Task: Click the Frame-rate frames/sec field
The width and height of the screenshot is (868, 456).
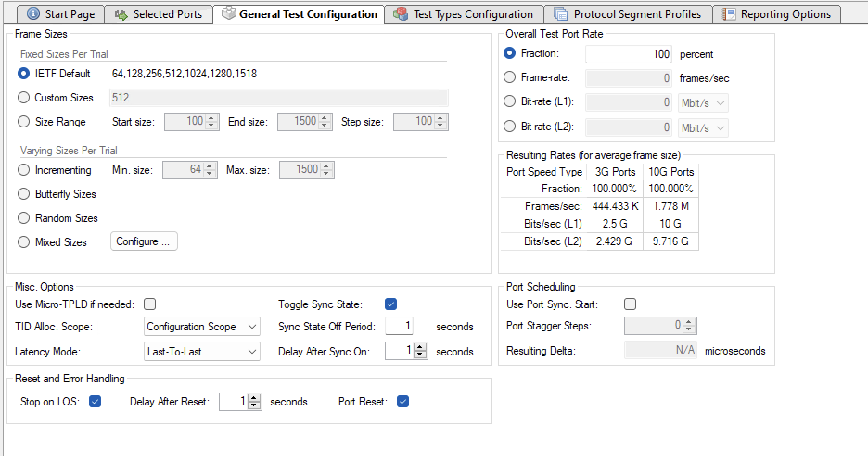Action: click(629, 78)
